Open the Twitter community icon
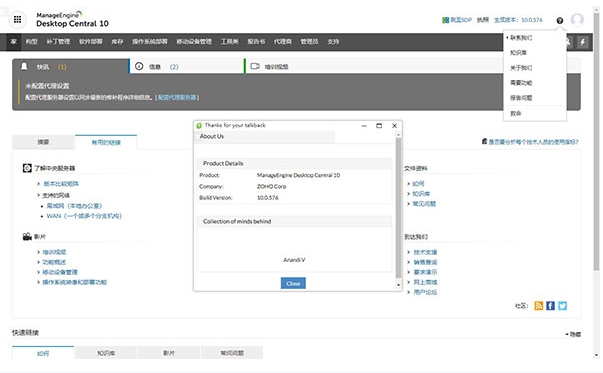The height and width of the screenshot is (373, 603). click(x=562, y=306)
